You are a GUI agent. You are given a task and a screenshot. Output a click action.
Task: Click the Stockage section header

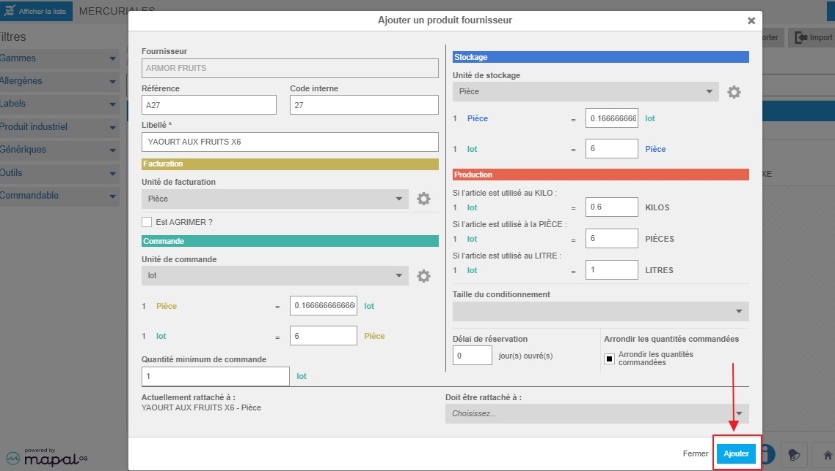coord(601,57)
